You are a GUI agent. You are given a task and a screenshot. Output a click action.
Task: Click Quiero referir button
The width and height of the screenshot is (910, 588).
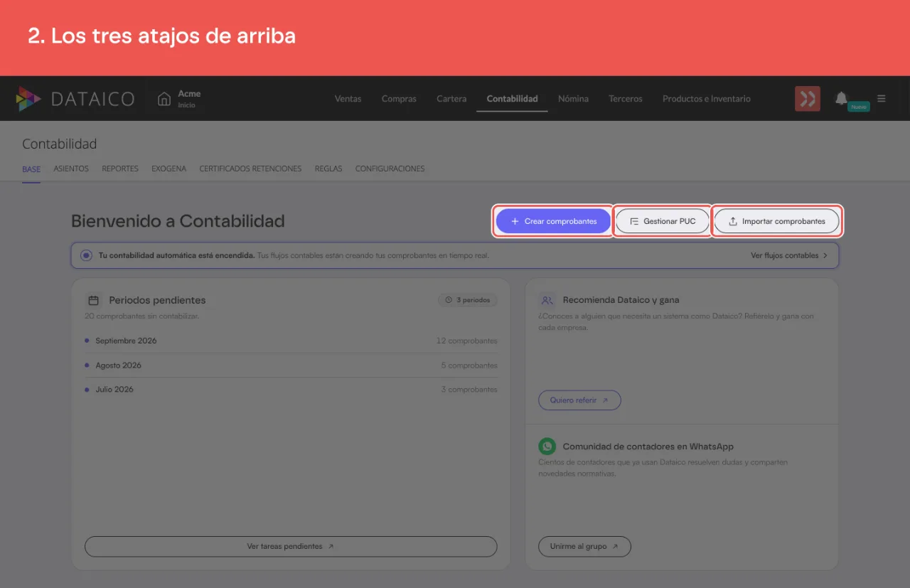click(x=579, y=400)
